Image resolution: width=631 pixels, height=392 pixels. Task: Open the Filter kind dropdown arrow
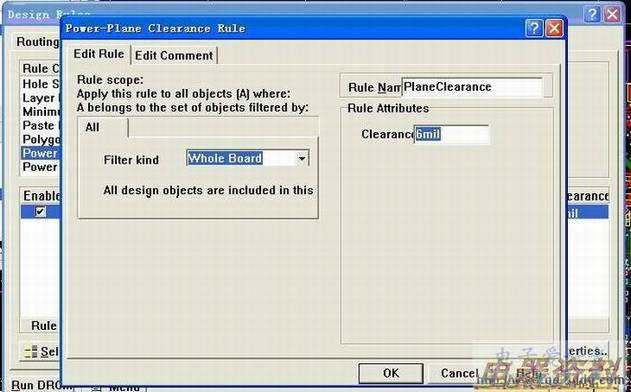coord(302,159)
